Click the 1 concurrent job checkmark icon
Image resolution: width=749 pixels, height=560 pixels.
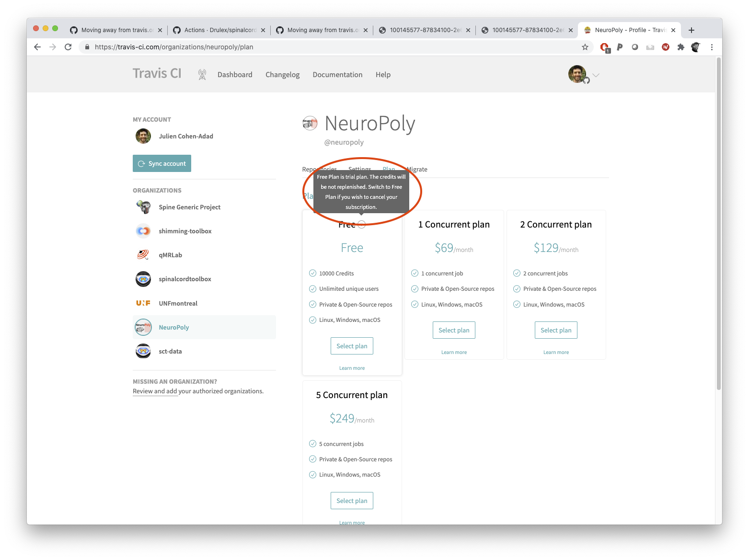(415, 273)
